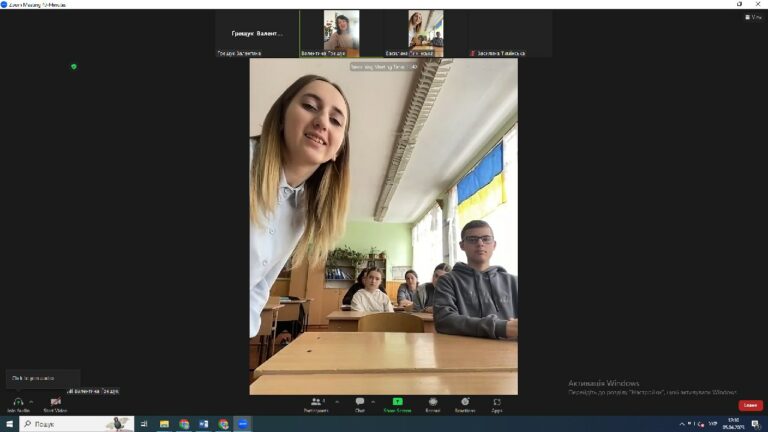Screen dimensions: 768x432
Task: Click the red Leave button
Action: coord(750,405)
